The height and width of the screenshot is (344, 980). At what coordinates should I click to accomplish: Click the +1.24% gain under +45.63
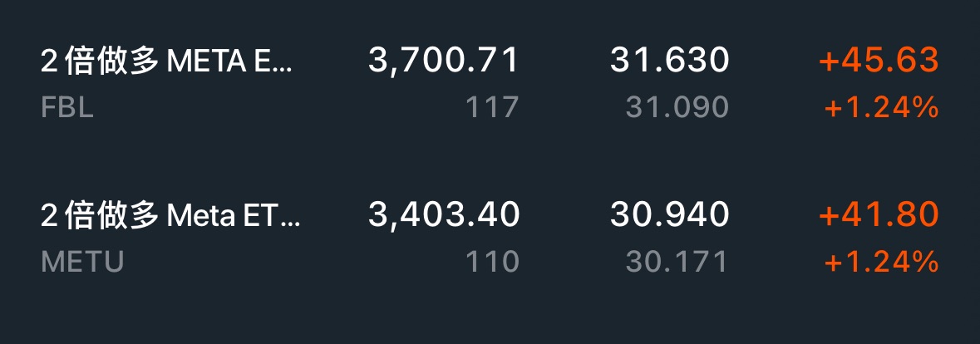[x=881, y=107]
